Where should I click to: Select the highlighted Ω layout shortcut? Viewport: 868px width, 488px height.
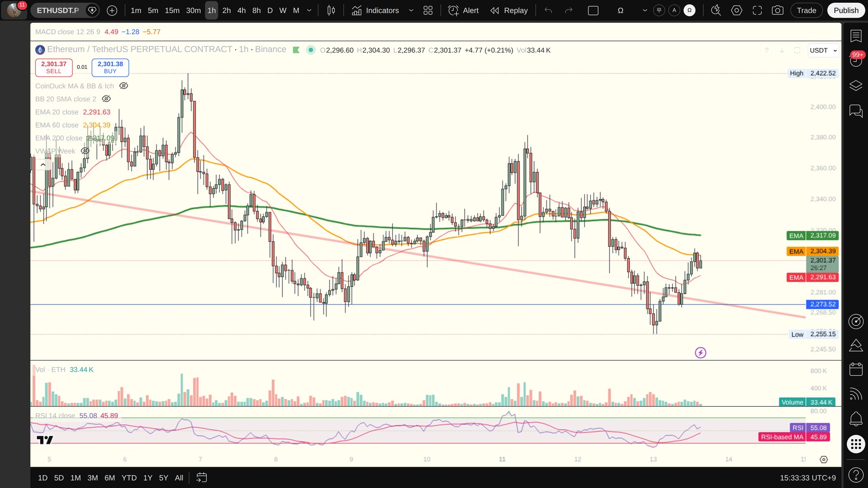[690, 10]
